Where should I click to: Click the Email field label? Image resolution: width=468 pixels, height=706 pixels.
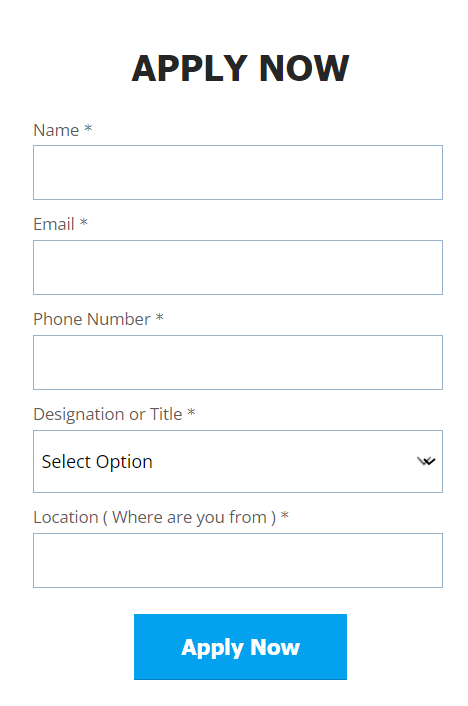click(x=54, y=224)
